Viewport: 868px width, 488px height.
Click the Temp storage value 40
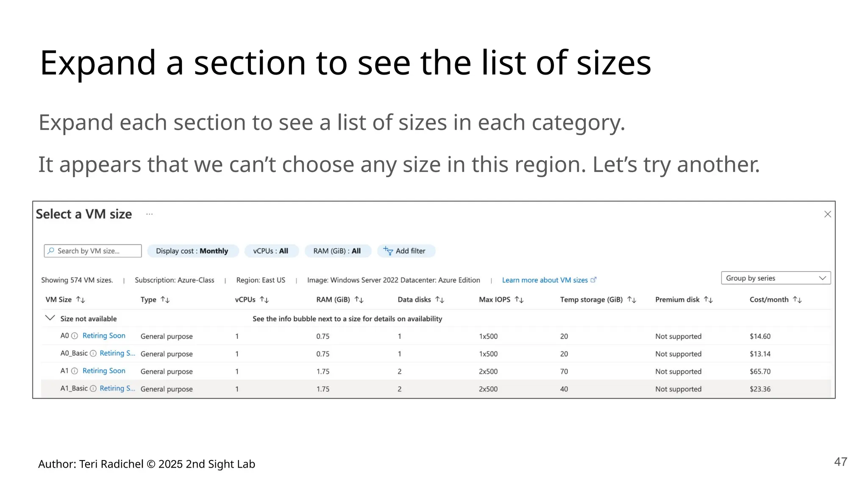tap(564, 389)
